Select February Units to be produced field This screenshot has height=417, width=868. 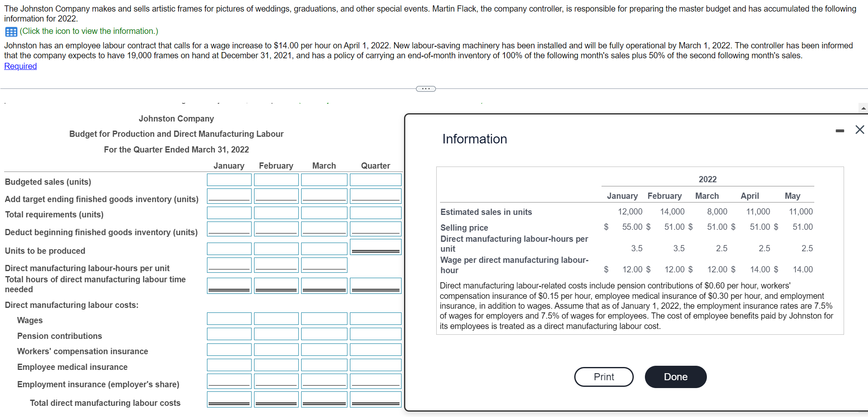(x=276, y=249)
